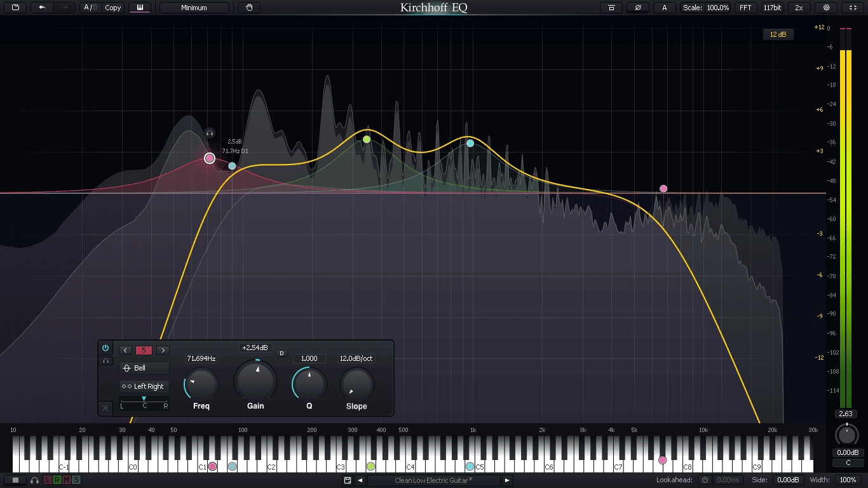
Task: Toggle the L channel monitor button
Action: tap(48, 480)
